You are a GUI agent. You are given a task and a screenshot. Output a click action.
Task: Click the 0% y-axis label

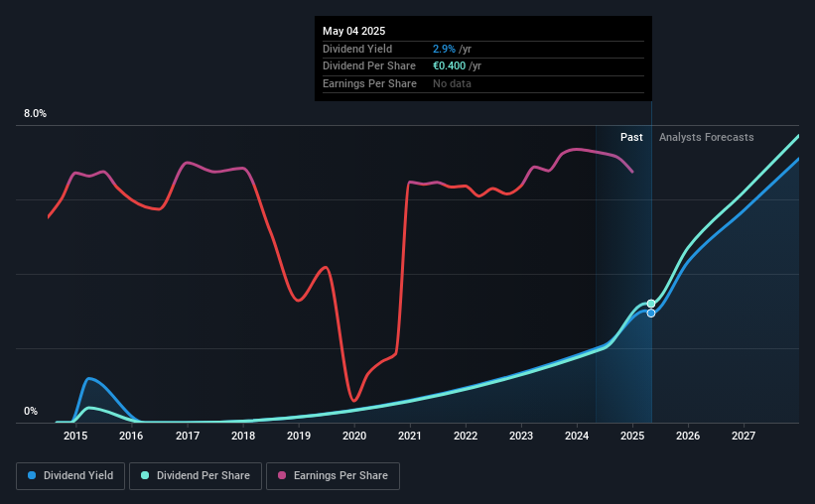[31, 411]
